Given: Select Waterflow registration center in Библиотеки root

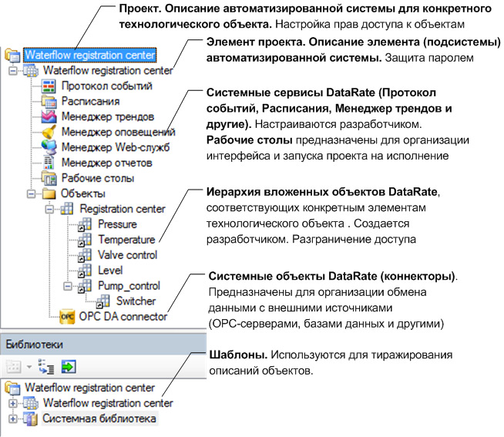Looking at the screenshot, I should pyautogui.click(x=90, y=388).
